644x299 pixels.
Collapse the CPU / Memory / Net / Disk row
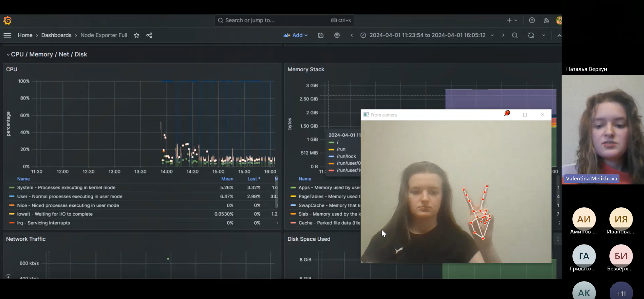coord(8,54)
